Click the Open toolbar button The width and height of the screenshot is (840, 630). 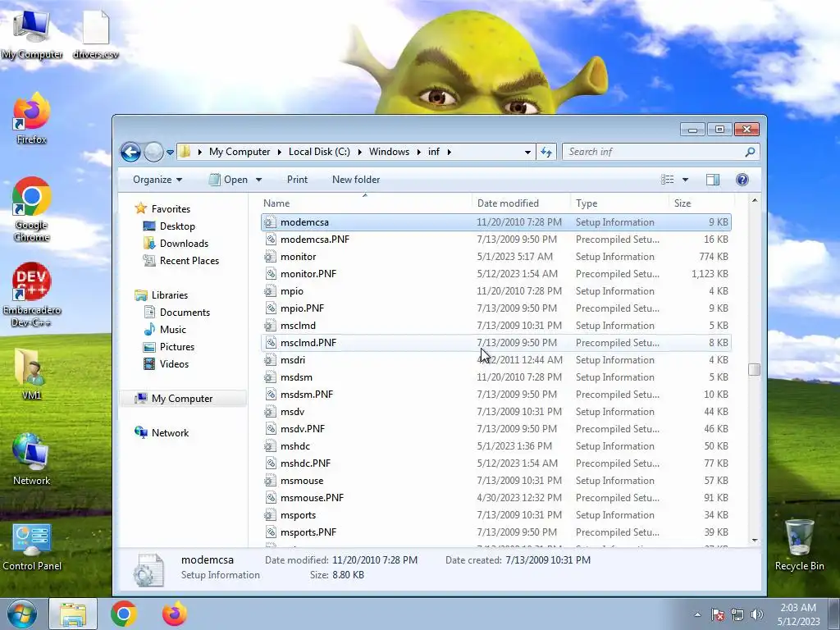[228, 180]
